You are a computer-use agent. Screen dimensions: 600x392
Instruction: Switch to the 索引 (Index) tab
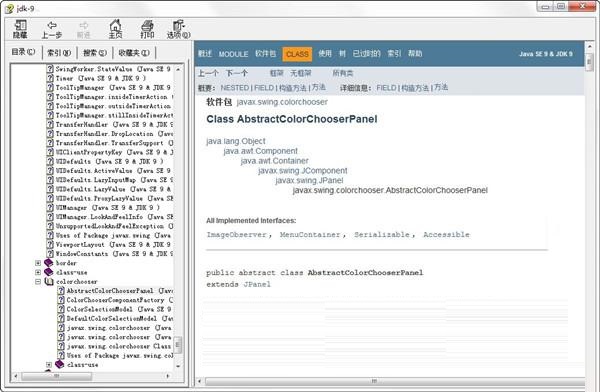pos(59,52)
